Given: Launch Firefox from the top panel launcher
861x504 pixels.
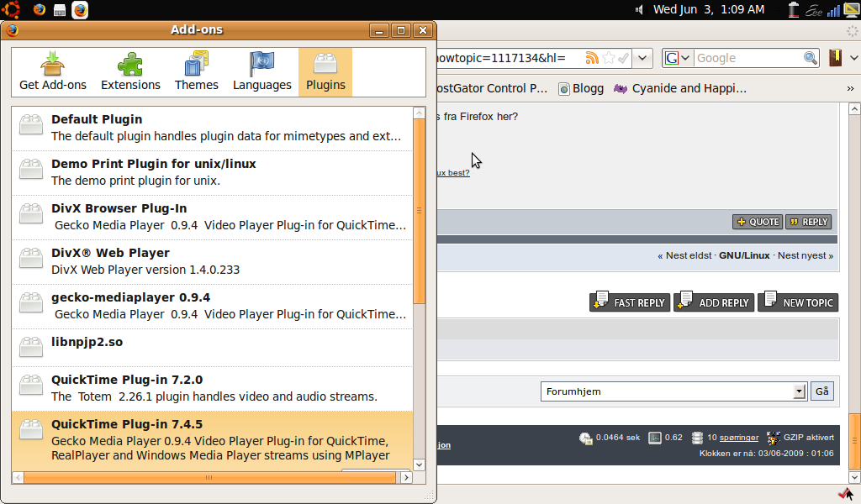Looking at the screenshot, I should [39, 10].
